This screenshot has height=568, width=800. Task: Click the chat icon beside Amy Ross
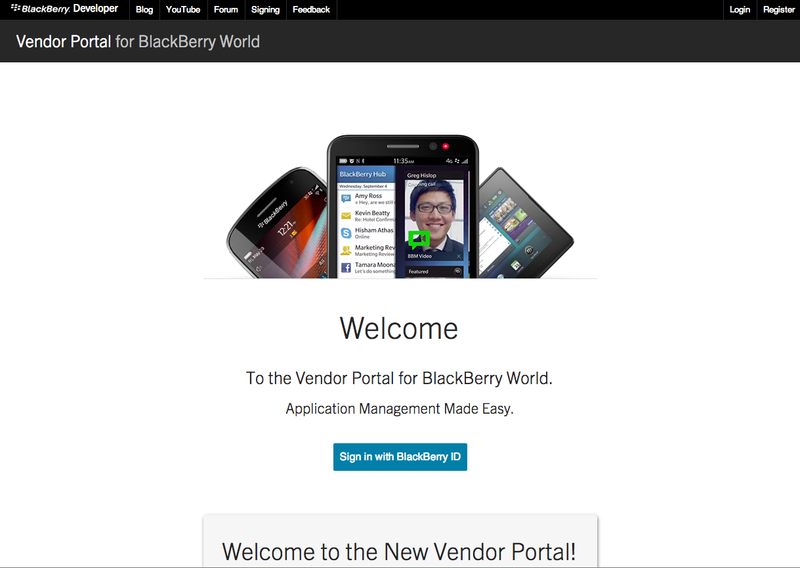pyautogui.click(x=346, y=198)
